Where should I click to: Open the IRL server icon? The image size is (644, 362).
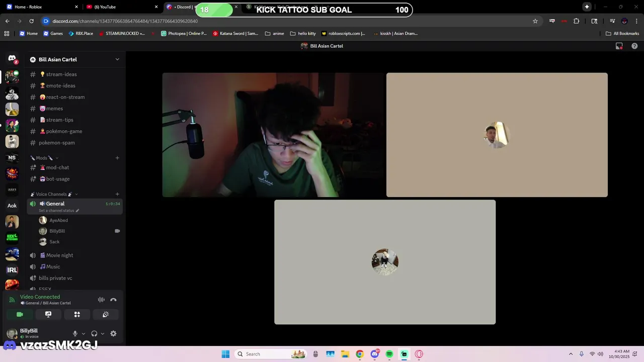tap(12, 270)
